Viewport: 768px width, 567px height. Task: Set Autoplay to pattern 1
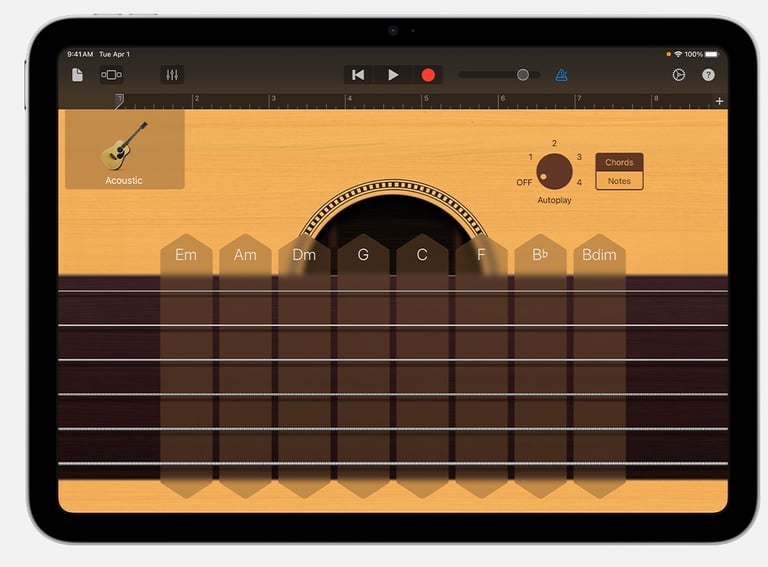pyautogui.click(x=530, y=157)
